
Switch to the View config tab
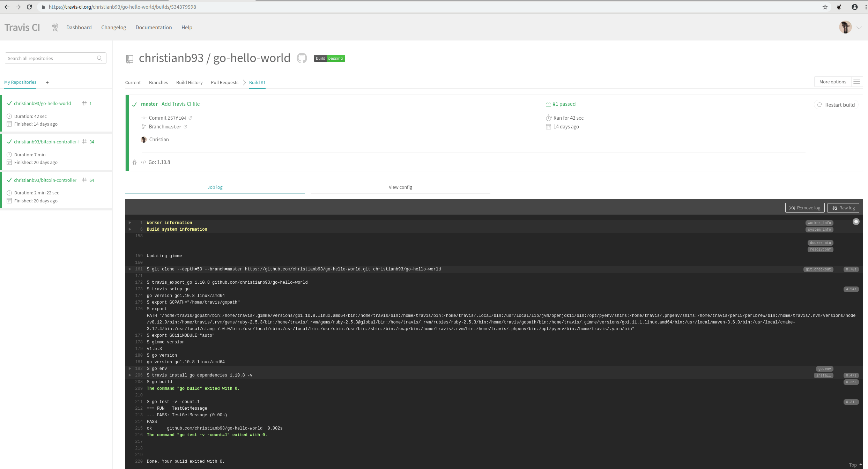400,187
